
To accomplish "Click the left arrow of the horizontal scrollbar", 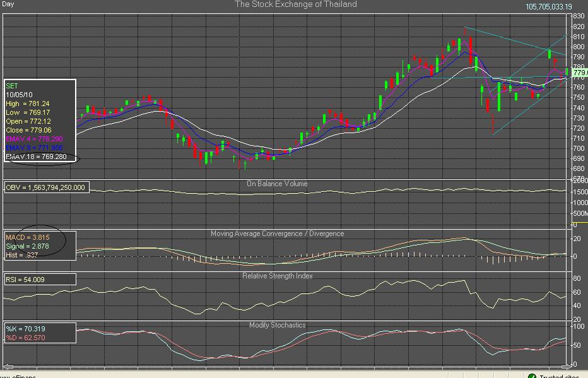I will click(7, 367).
